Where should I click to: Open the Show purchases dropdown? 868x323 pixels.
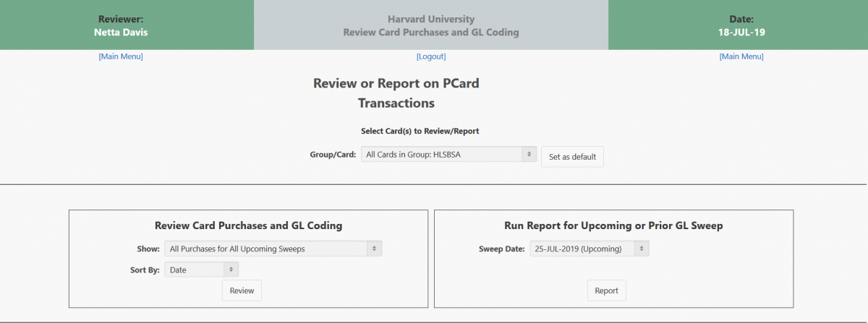(x=273, y=249)
